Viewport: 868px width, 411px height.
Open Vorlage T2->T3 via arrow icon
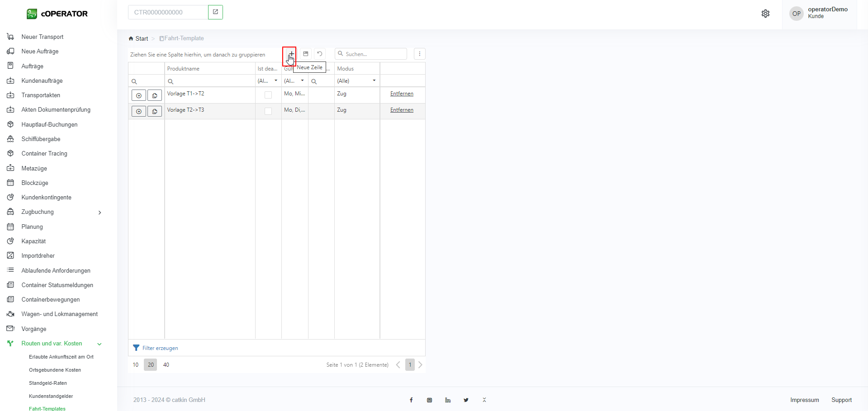139,111
